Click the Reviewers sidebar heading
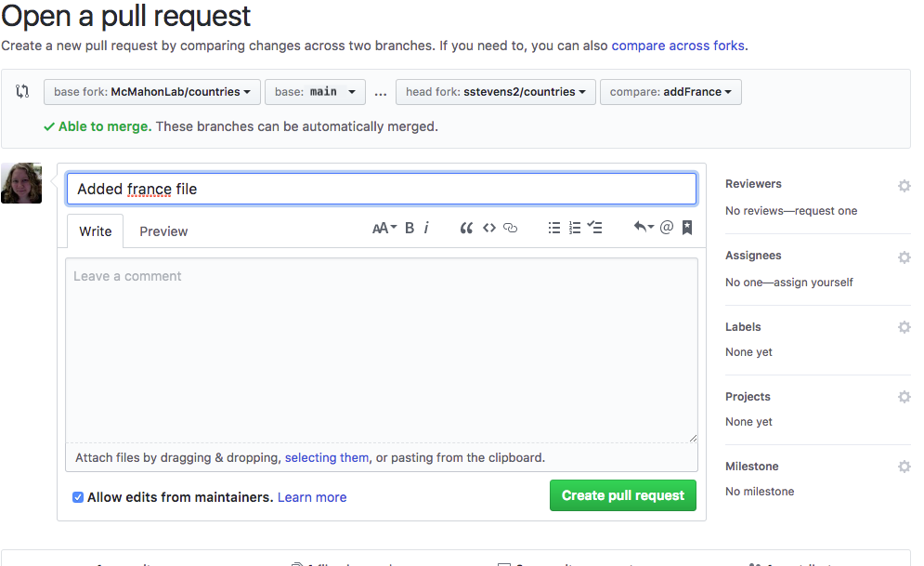This screenshot has height=566, width=924. click(x=753, y=184)
